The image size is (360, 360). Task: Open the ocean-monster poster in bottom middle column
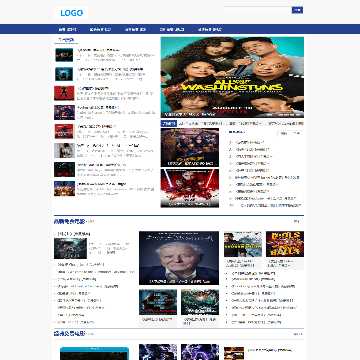tap(200, 302)
